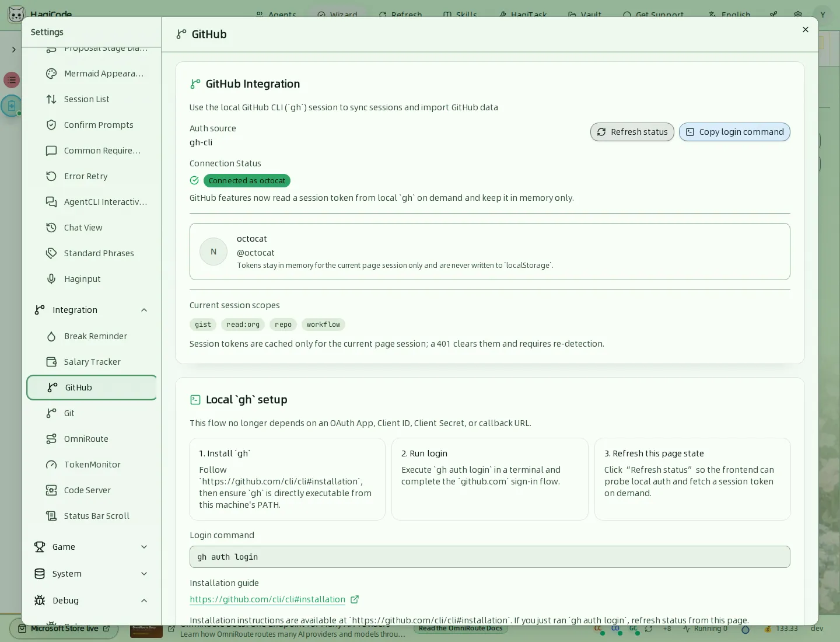The width and height of the screenshot is (840, 642).
Task: Click the Session List sort arrows icon
Action: coord(51,99)
